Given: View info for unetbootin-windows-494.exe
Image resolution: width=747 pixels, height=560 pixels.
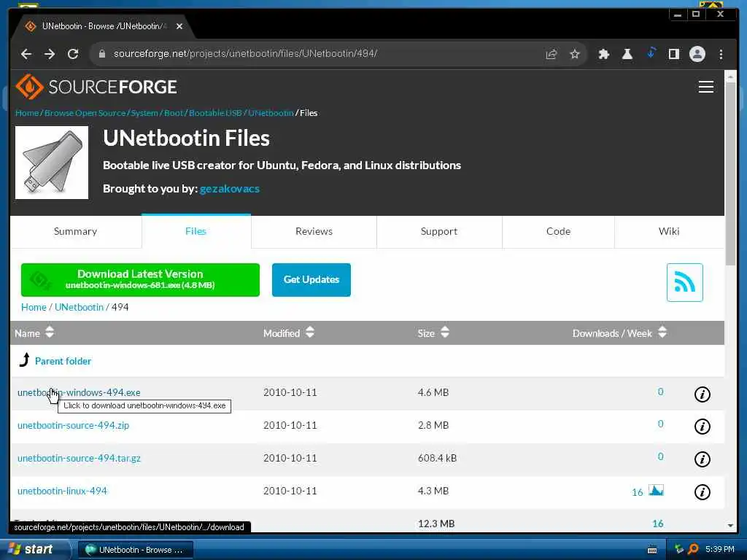Looking at the screenshot, I should coord(702,394).
